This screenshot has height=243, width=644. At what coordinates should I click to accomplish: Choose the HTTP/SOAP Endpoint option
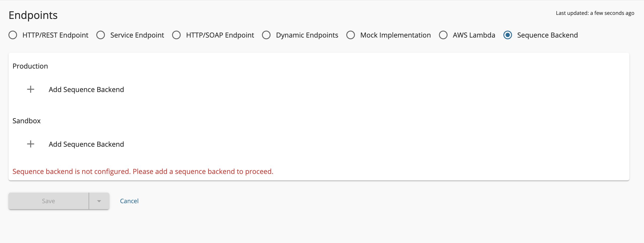coord(176,35)
